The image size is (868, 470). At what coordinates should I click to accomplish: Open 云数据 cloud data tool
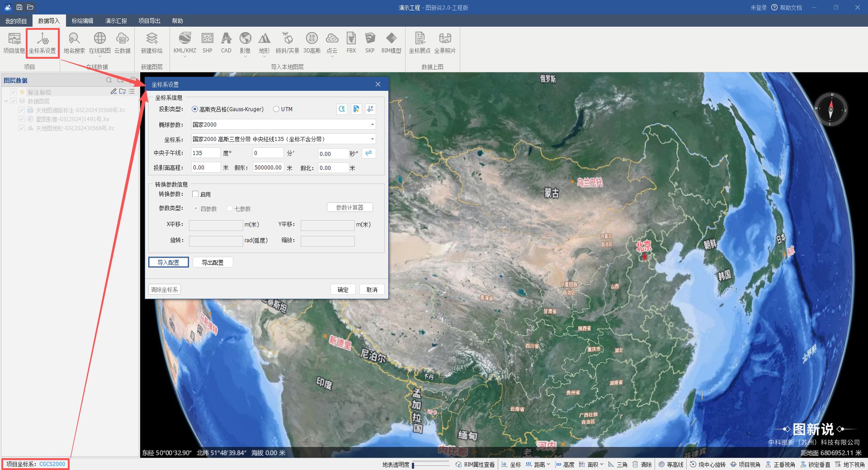tap(123, 43)
